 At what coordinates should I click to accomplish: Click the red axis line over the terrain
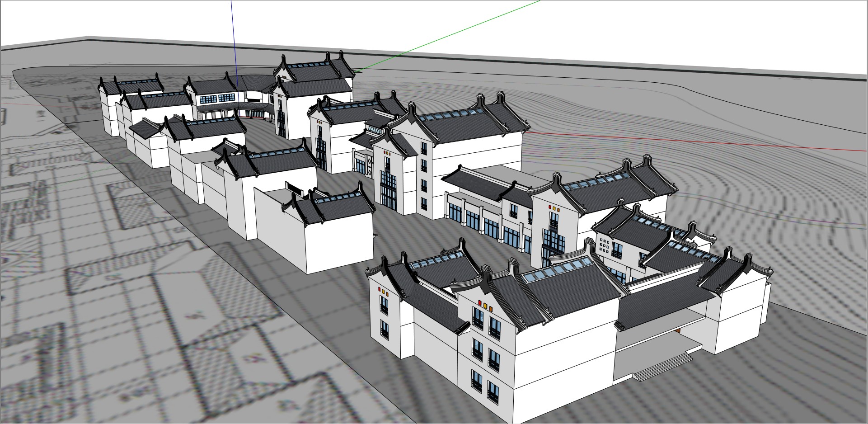pyautogui.click(x=696, y=141)
